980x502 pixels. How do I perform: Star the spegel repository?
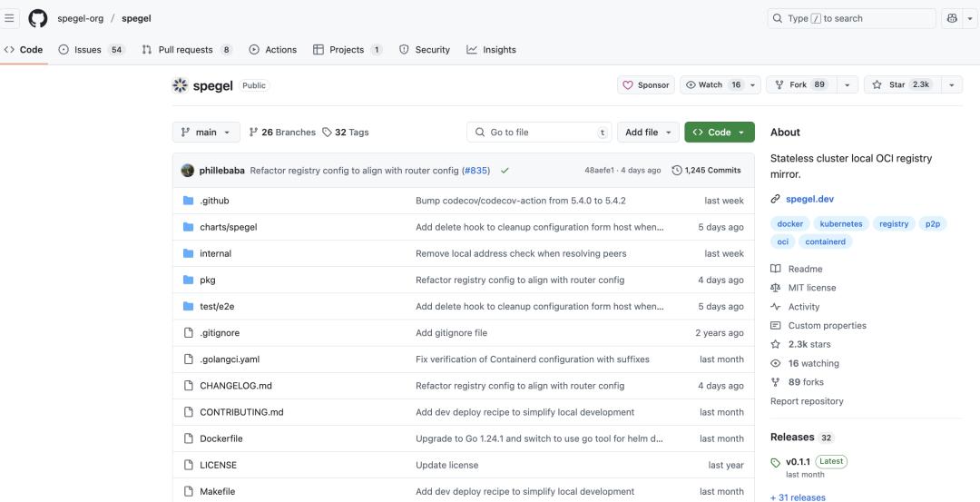[x=902, y=85]
